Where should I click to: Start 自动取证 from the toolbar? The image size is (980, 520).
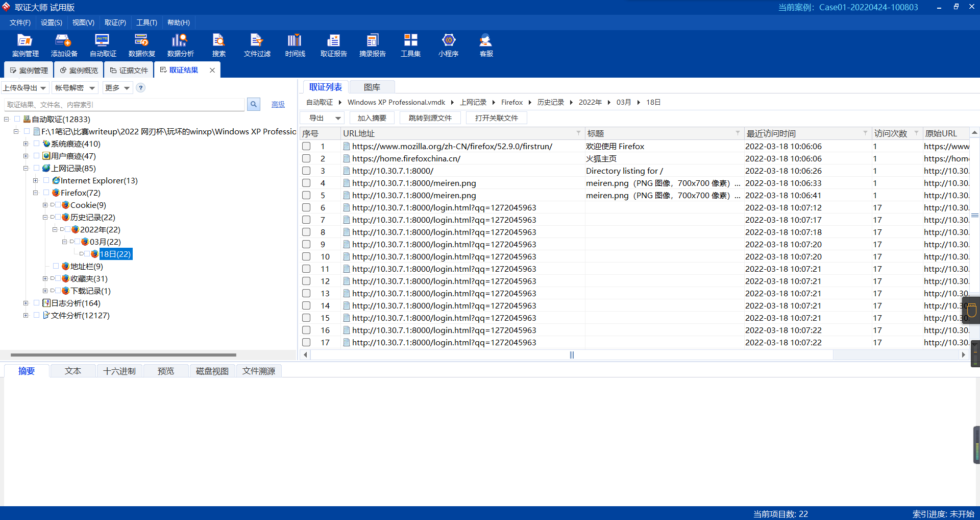tap(103, 45)
